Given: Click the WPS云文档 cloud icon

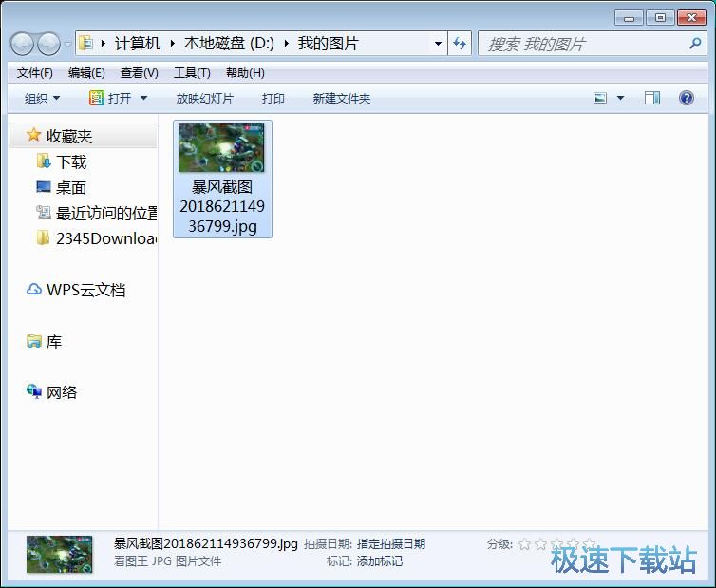Looking at the screenshot, I should point(34,289).
